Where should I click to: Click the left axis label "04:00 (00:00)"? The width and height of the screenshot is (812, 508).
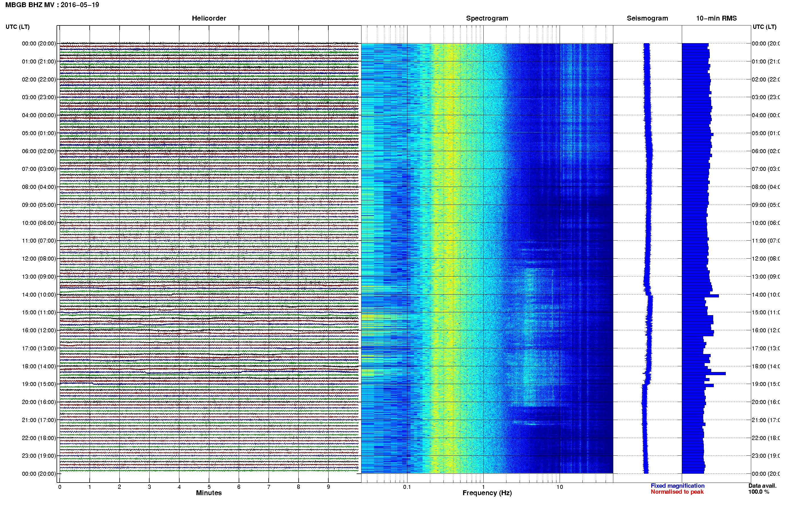39,115
